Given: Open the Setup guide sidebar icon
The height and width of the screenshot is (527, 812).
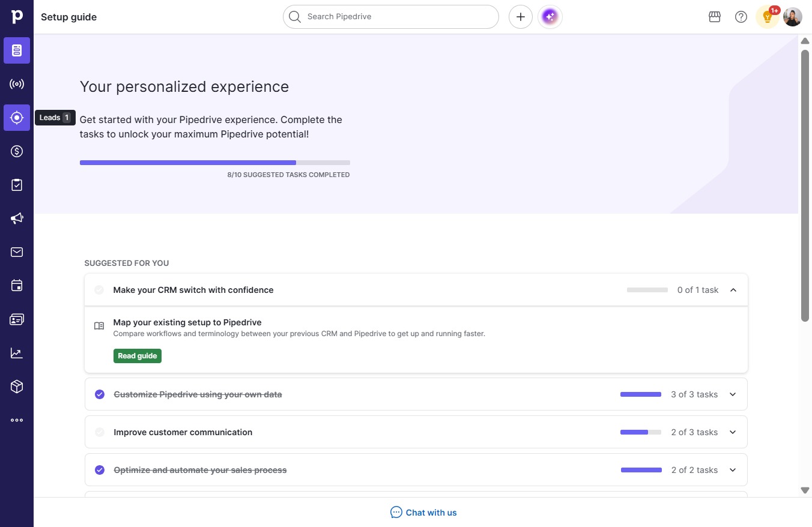Looking at the screenshot, I should pyautogui.click(x=17, y=50).
